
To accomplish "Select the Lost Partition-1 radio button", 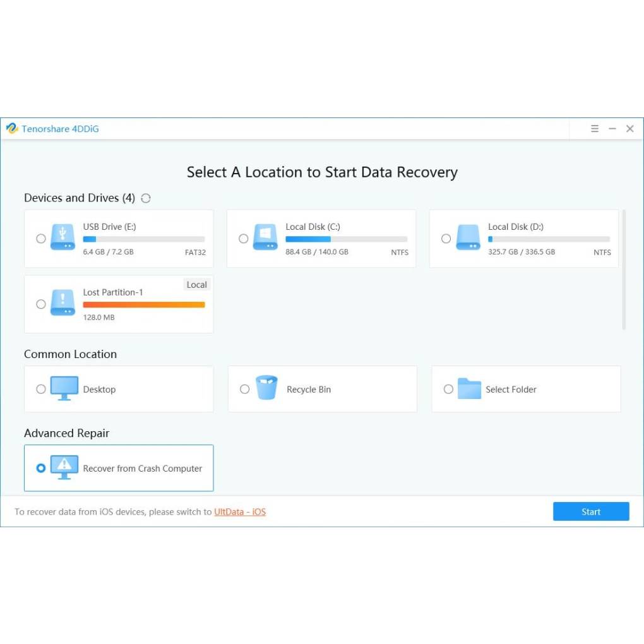I will click(x=40, y=304).
